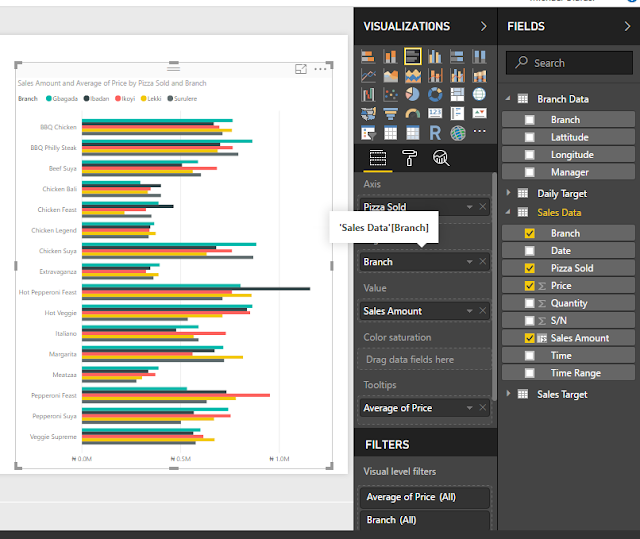Image resolution: width=640 pixels, height=539 pixels.
Task: Select the Slicer visual
Action: 368,133
